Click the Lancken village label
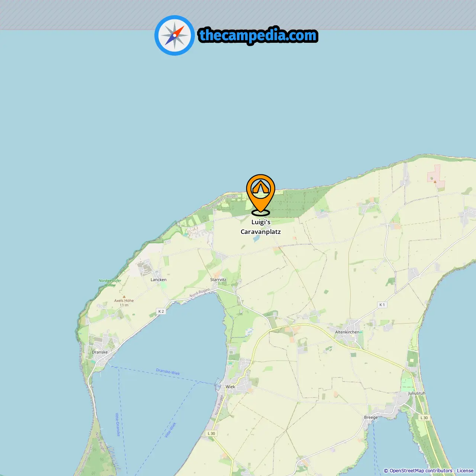The width and height of the screenshot is (476, 476). [x=158, y=280]
